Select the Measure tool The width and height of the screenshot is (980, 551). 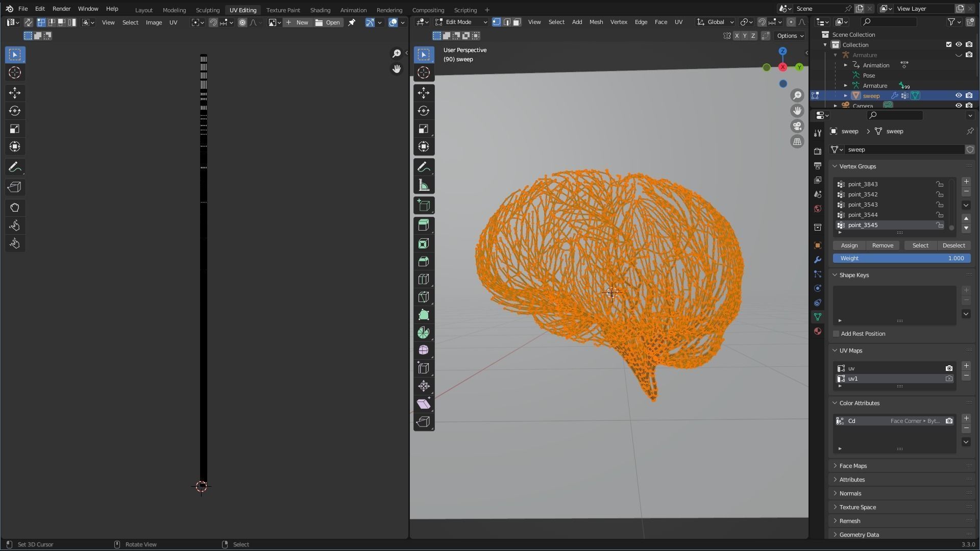(424, 185)
